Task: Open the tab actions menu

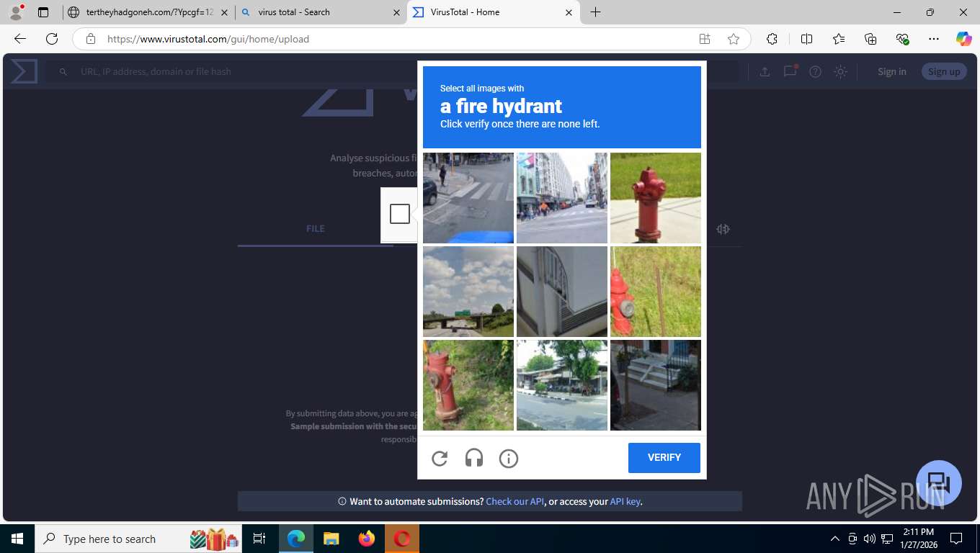Action: click(43, 12)
